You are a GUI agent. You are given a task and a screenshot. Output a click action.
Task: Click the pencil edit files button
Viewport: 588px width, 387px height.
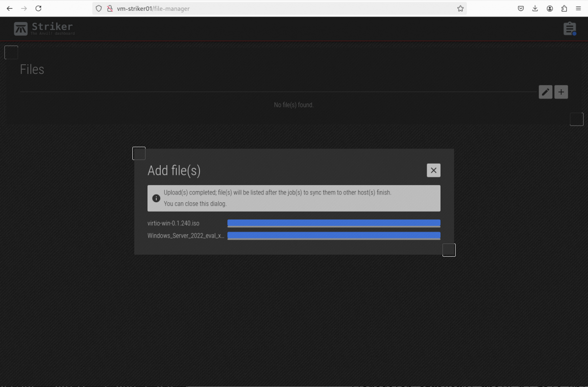(x=545, y=92)
